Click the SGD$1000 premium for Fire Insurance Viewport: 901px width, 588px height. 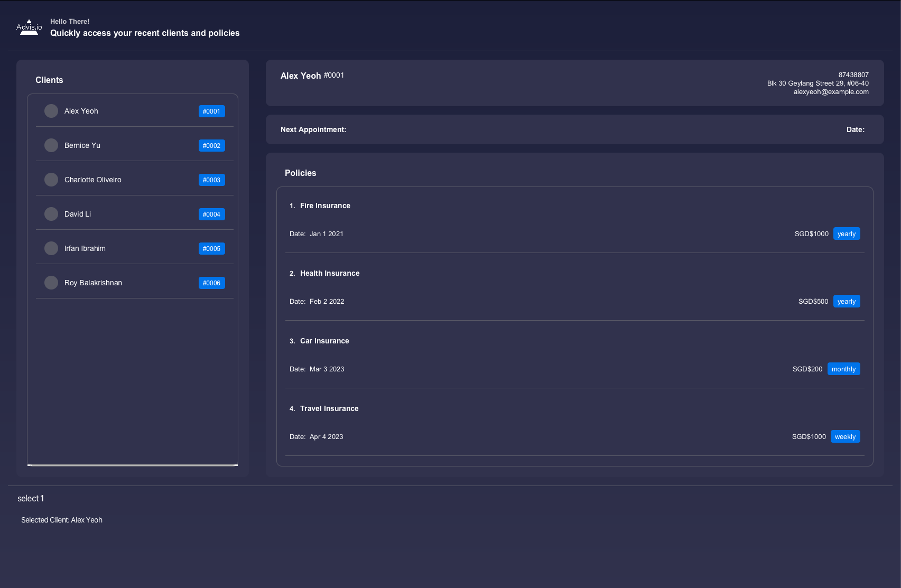tap(812, 234)
